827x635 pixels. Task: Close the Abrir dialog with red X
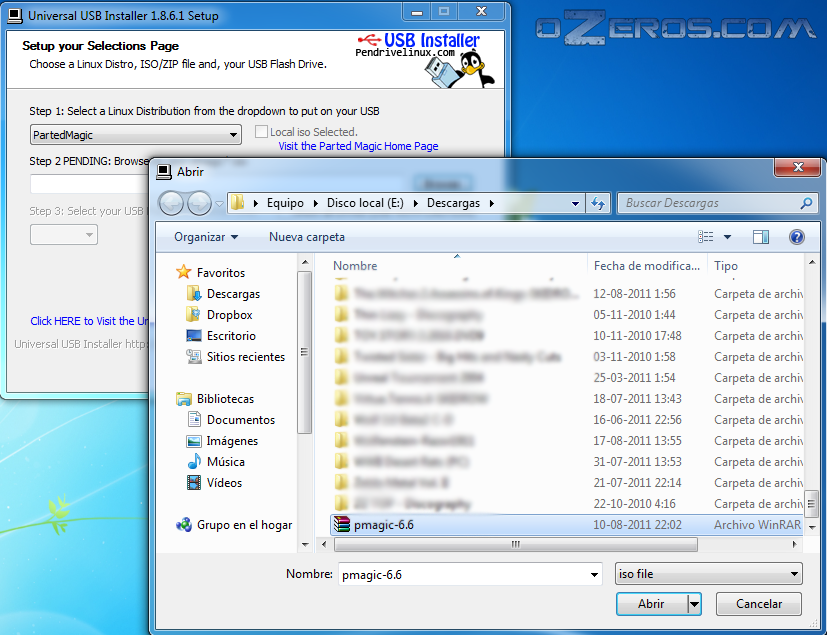[798, 167]
